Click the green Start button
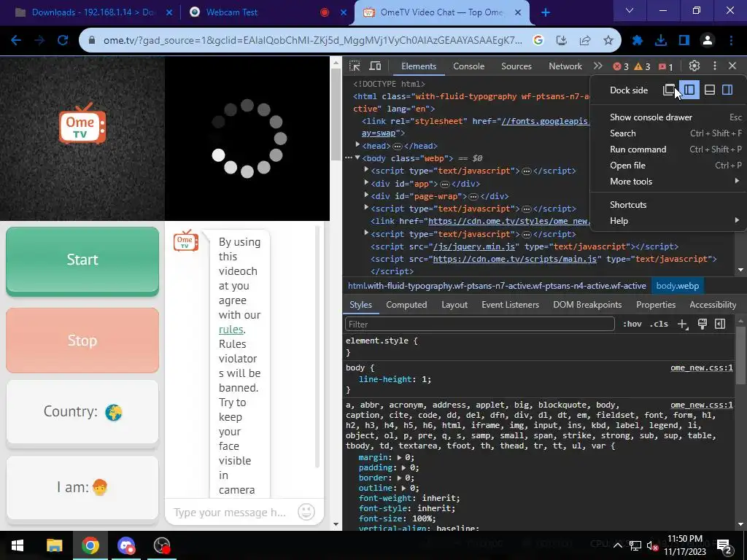 coord(82,260)
